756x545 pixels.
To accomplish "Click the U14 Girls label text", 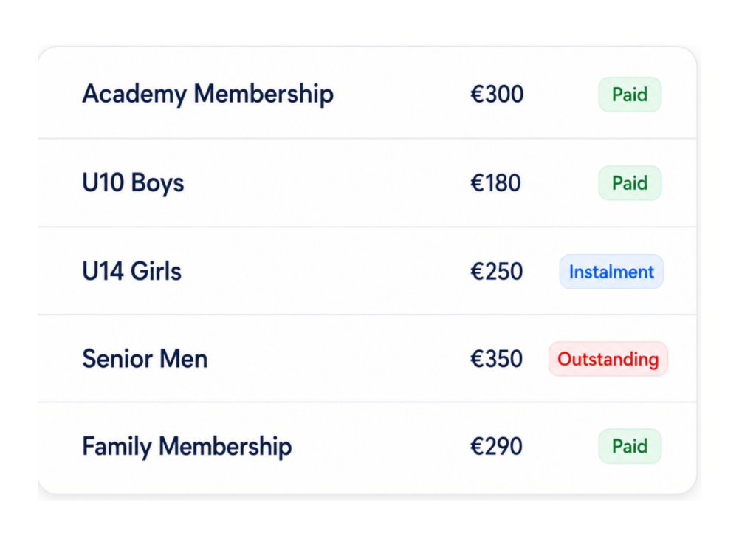I will point(131,272).
